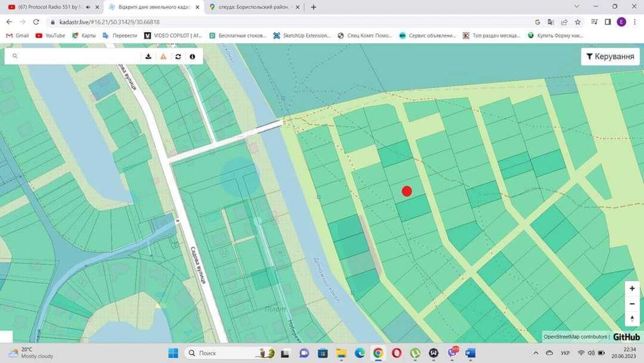
Task: Launch Microsoft Edge from taskbar
Action: coord(360,353)
